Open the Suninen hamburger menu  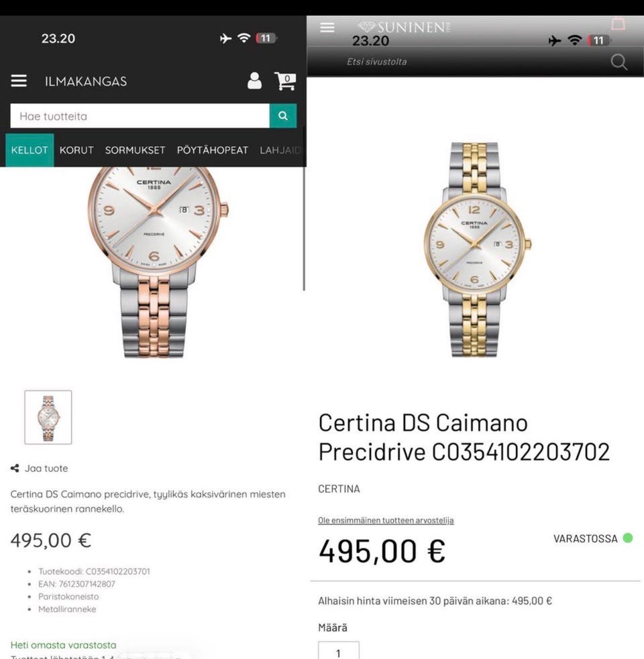327,27
